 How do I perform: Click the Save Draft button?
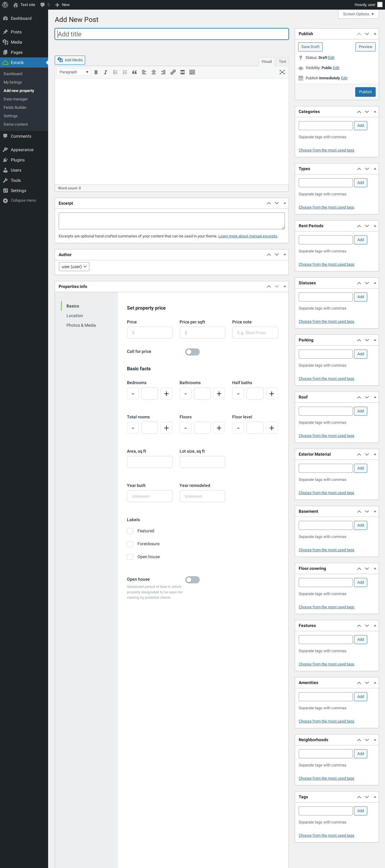point(310,47)
